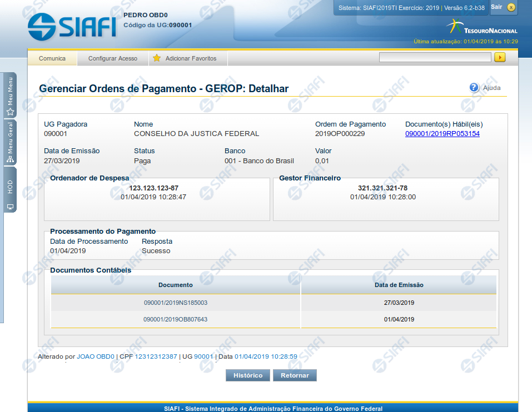Open the Configurar Acesso tab
Screen dimensions: 532x412
113,58
